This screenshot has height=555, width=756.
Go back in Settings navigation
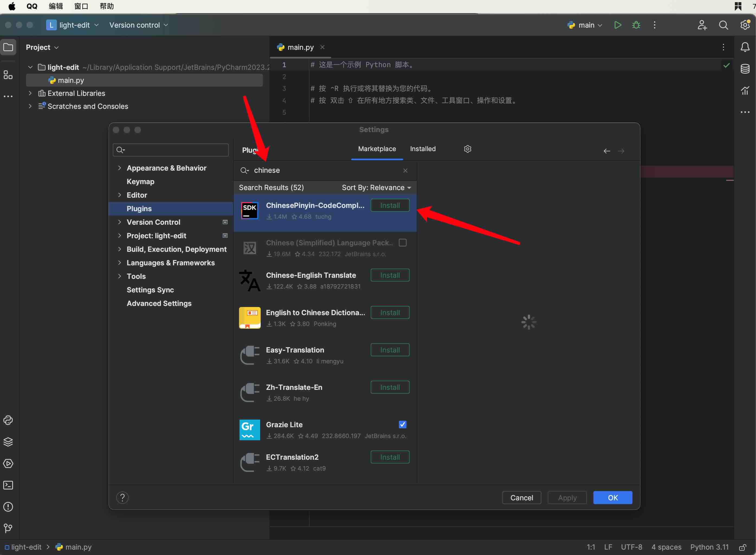pos(607,151)
